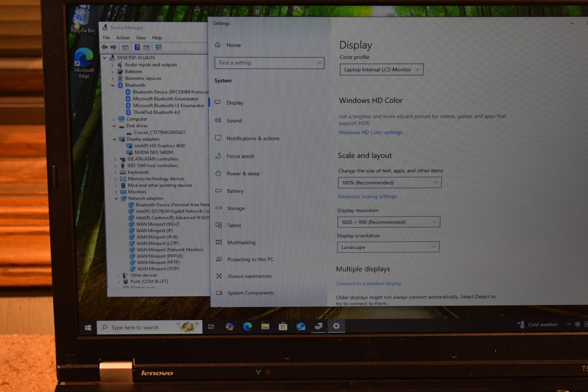
Task: Select Sound in Settings sidebar
Action: (234, 121)
